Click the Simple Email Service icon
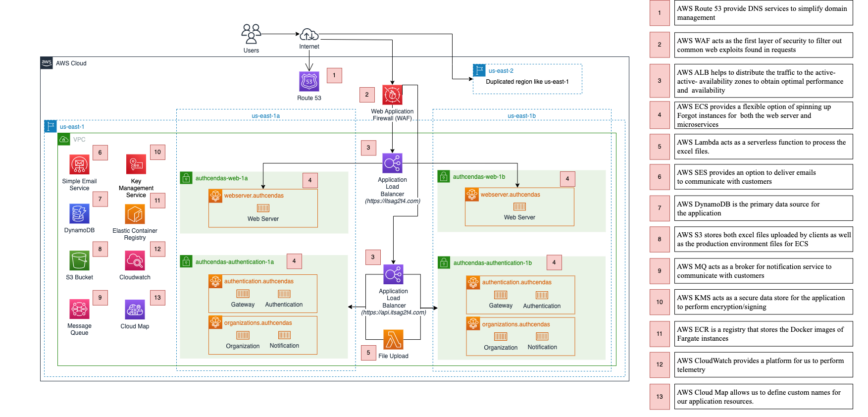Screen dimensions: 868x417 [x=79, y=164]
